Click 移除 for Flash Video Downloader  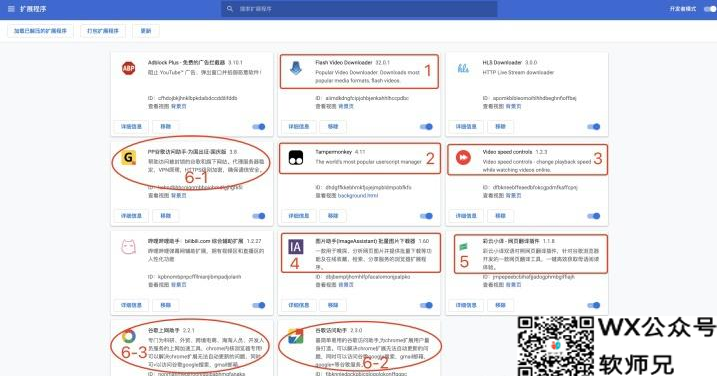pos(333,127)
